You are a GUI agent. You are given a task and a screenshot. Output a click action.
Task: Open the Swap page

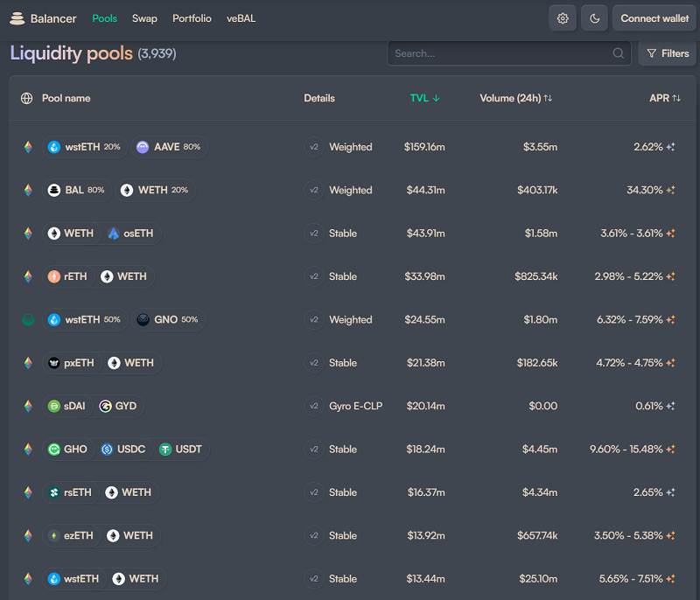(x=144, y=18)
